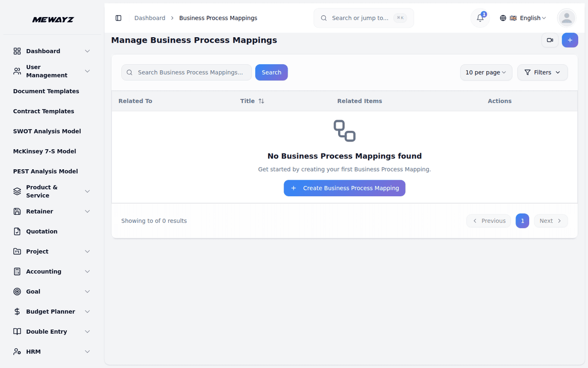Open Contract Templates in sidebar
Screen dimensions: 588x368
click(x=44, y=111)
